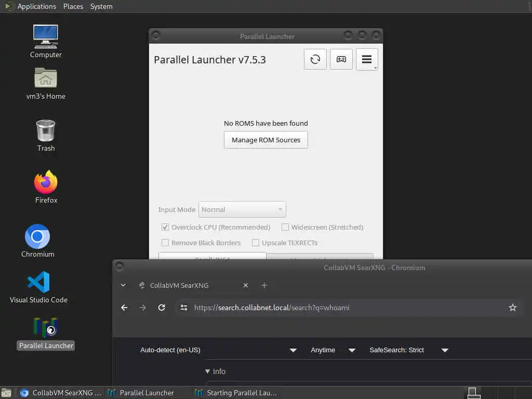Screen dimensions: 532x399
Task: Reload the CollabVM SearXNG page
Action: pyautogui.click(x=162, y=308)
